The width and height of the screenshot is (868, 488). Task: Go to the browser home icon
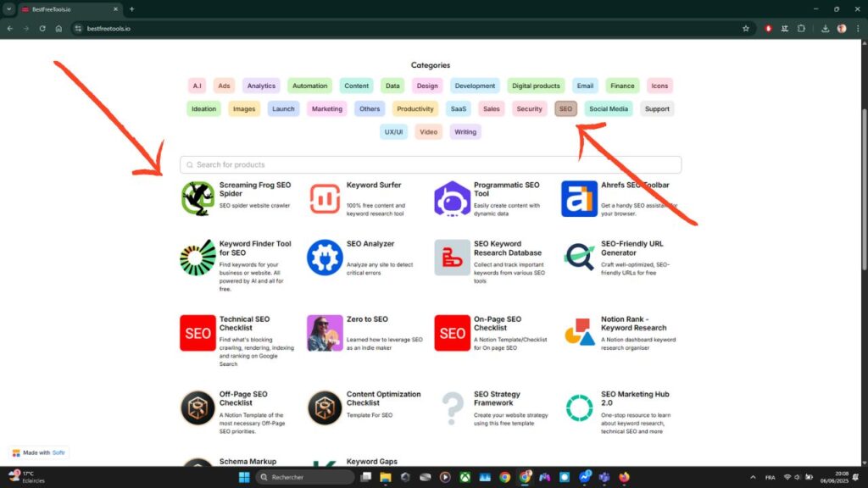click(x=58, y=28)
